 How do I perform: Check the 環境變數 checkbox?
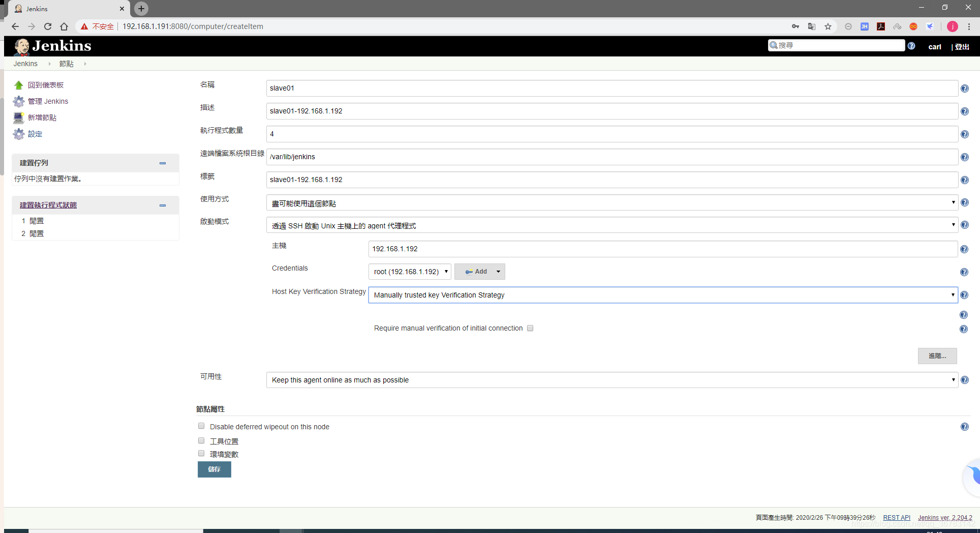(201, 453)
